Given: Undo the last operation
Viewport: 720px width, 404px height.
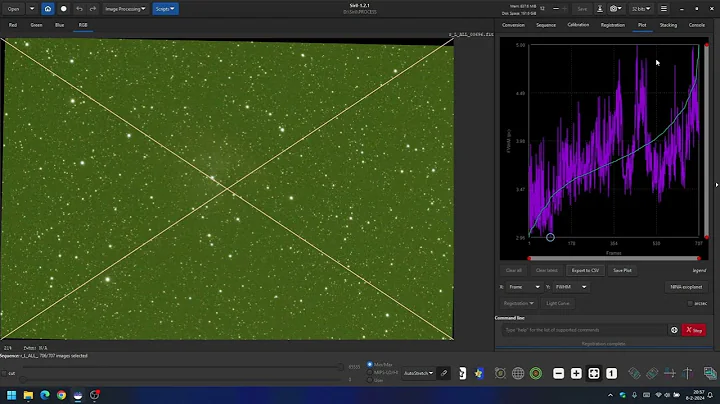Looking at the screenshot, I should click(79, 9).
